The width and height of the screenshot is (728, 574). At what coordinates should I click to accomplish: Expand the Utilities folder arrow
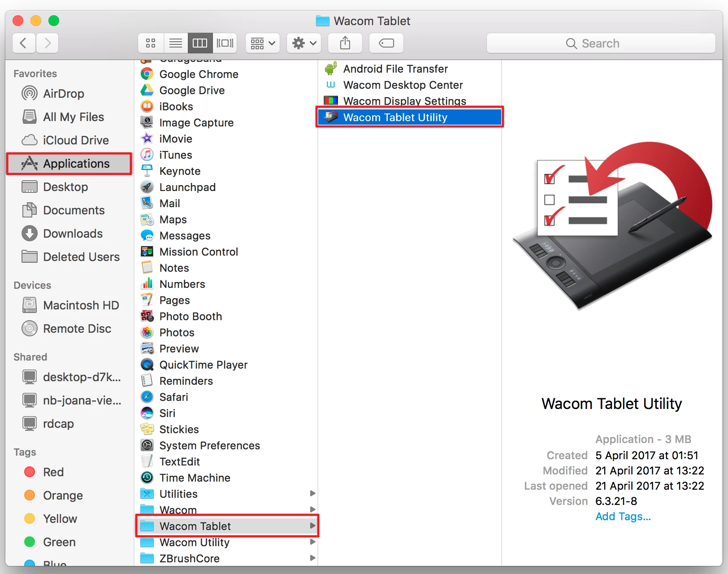(312, 493)
